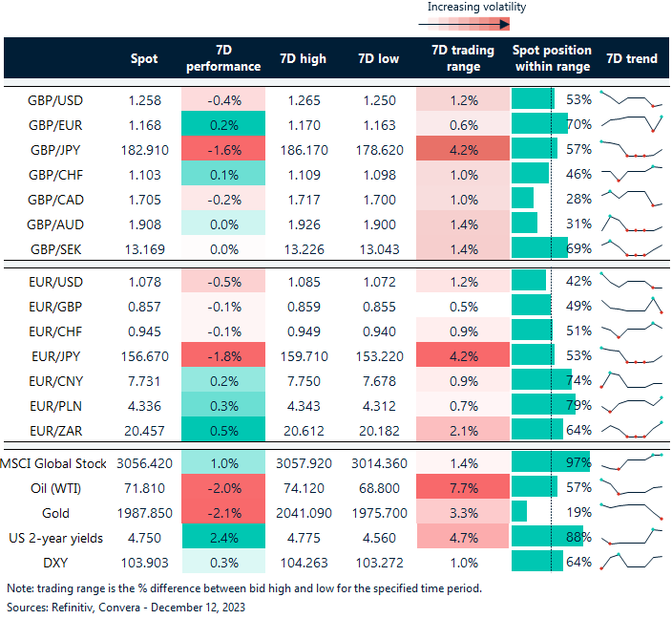The image size is (672, 619).
Task: Select the 'GBP/SEK' row label
Action: click(x=55, y=249)
